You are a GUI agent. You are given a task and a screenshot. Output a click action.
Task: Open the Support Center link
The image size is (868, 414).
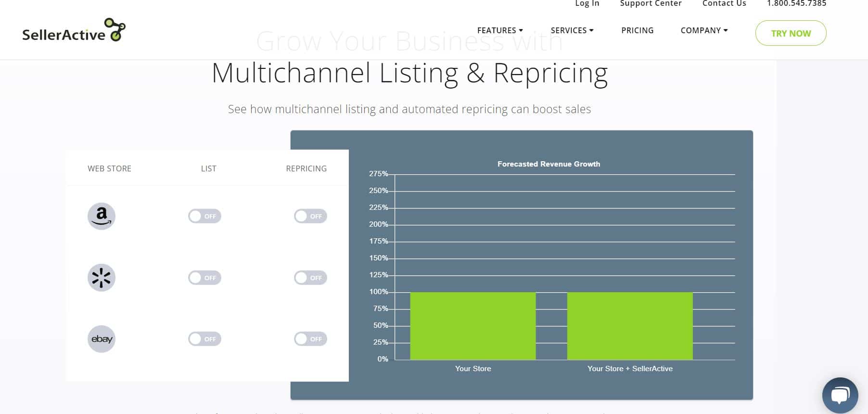[651, 3]
